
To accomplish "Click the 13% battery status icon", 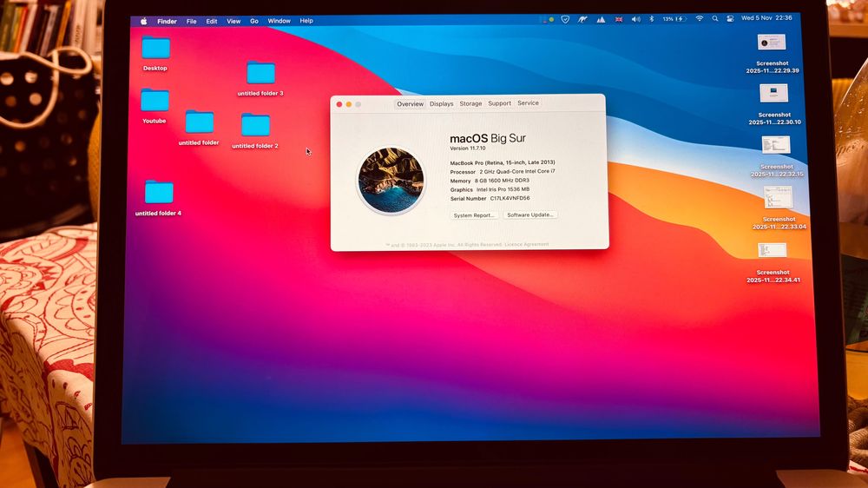I will click(x=674, y=19).
